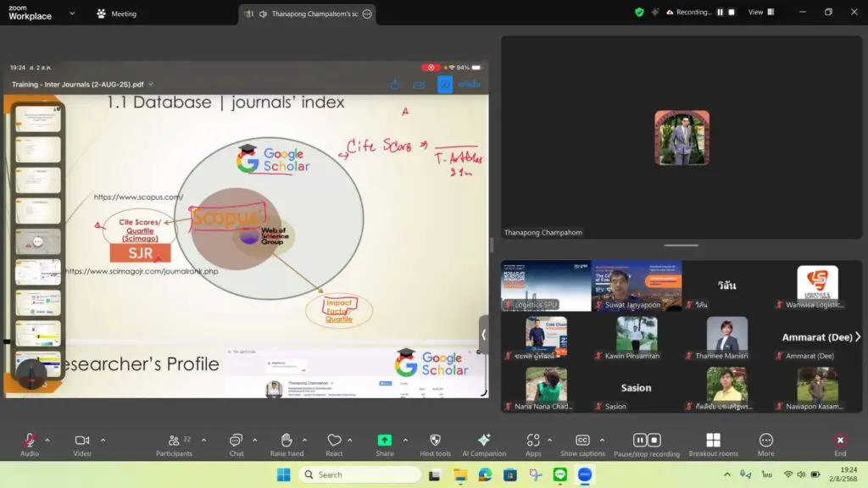This screenshot has height=488, width=868.
Task: Select the Nana Nana Chad participant tile
Action: click(546, 387)
